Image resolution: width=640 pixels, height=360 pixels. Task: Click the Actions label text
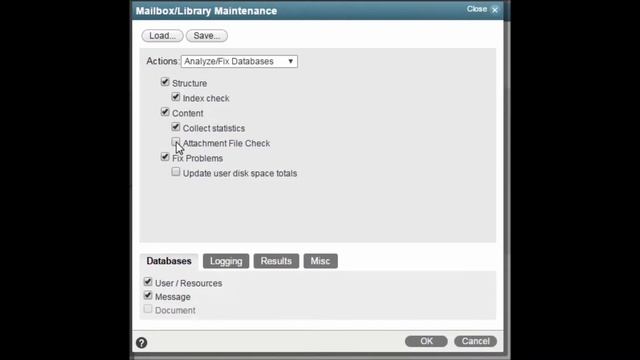pos(162,61)
